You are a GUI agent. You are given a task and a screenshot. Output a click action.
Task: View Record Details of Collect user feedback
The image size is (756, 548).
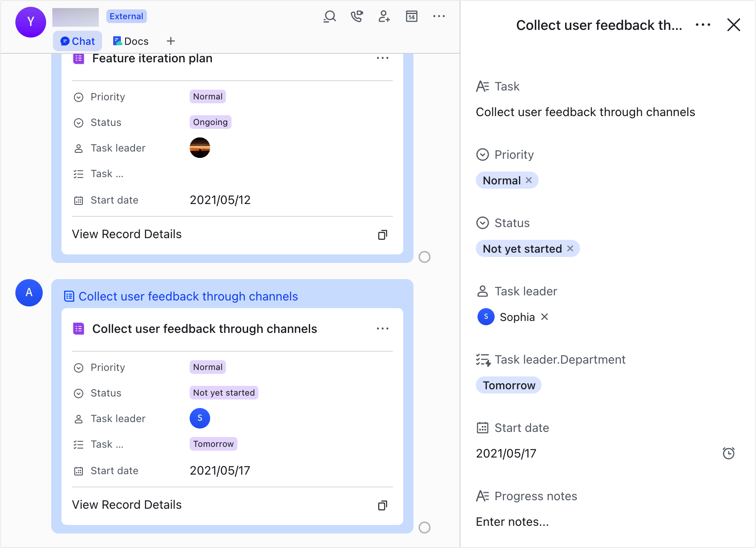127,504
